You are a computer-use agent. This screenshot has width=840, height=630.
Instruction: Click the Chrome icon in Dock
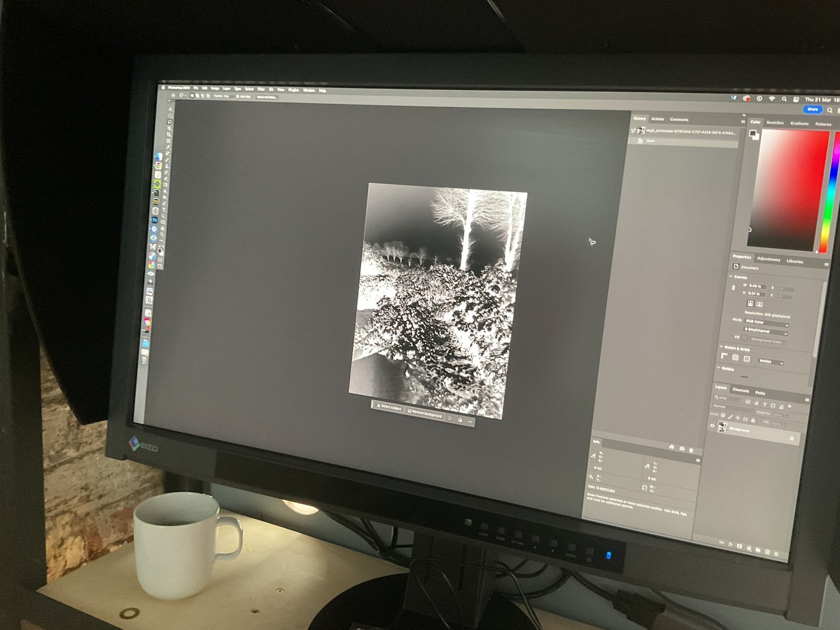pyautogui.click(x=158, y=166)
